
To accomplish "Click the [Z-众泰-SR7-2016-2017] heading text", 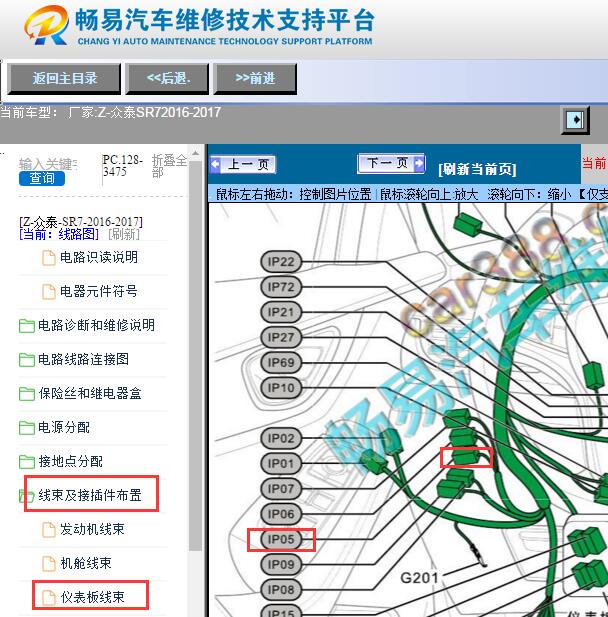I will (x=81, y=222).
